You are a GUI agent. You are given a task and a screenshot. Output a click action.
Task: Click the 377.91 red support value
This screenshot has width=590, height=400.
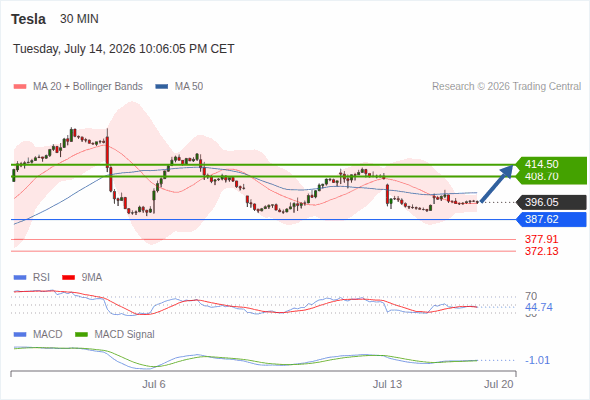pyautogui.click(x=541, y=239)
